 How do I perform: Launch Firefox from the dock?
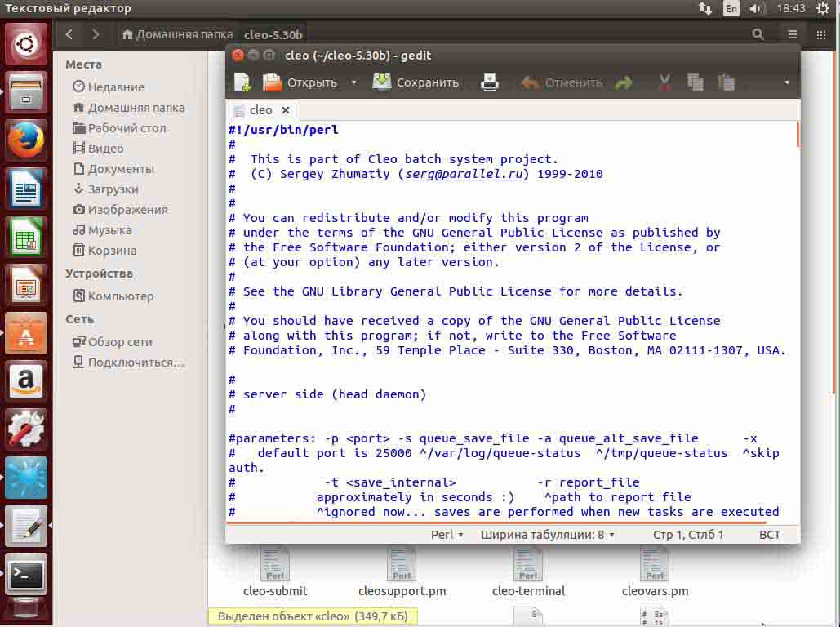pyautogui.click(x=26, y=140)
